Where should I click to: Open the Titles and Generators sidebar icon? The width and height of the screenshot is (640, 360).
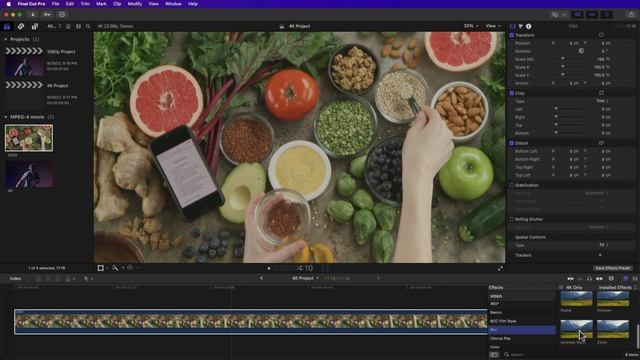[35, 27]
